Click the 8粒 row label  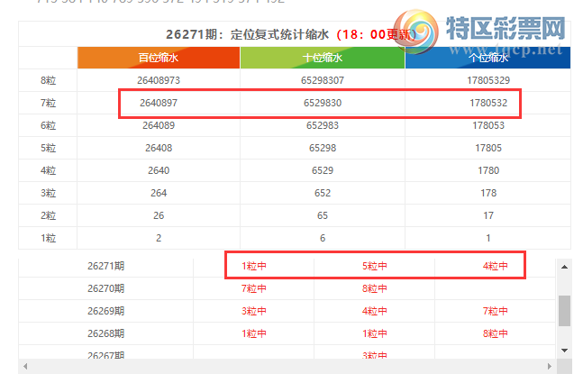[x=48, y=80]
